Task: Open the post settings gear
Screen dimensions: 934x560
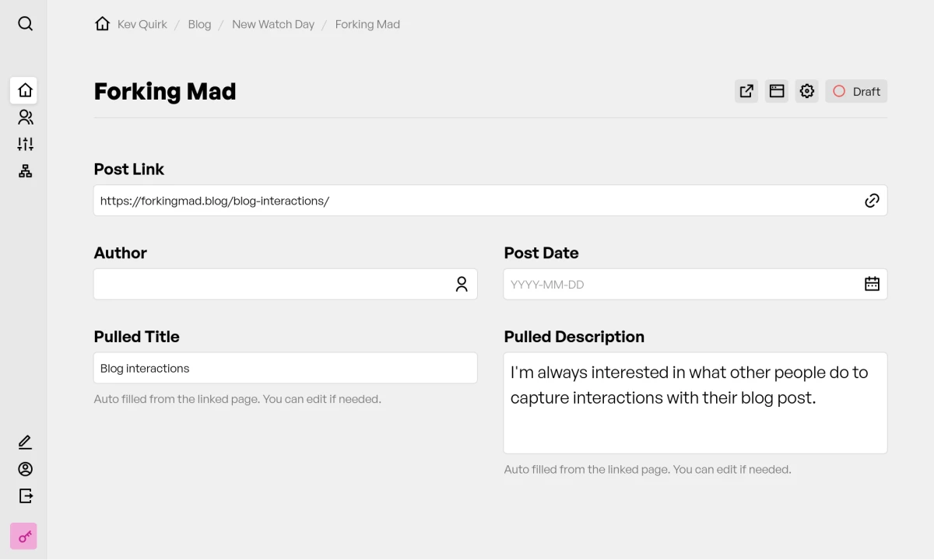Action: 806,91
